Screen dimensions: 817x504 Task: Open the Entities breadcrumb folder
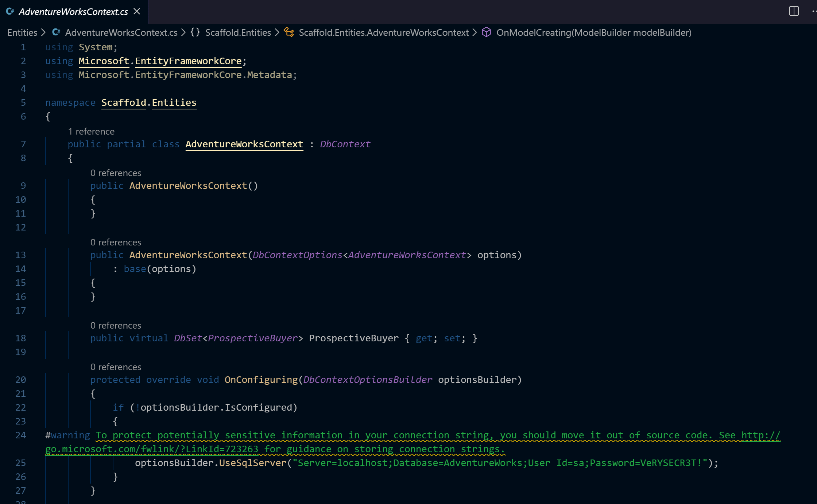(x=22, y=32)
